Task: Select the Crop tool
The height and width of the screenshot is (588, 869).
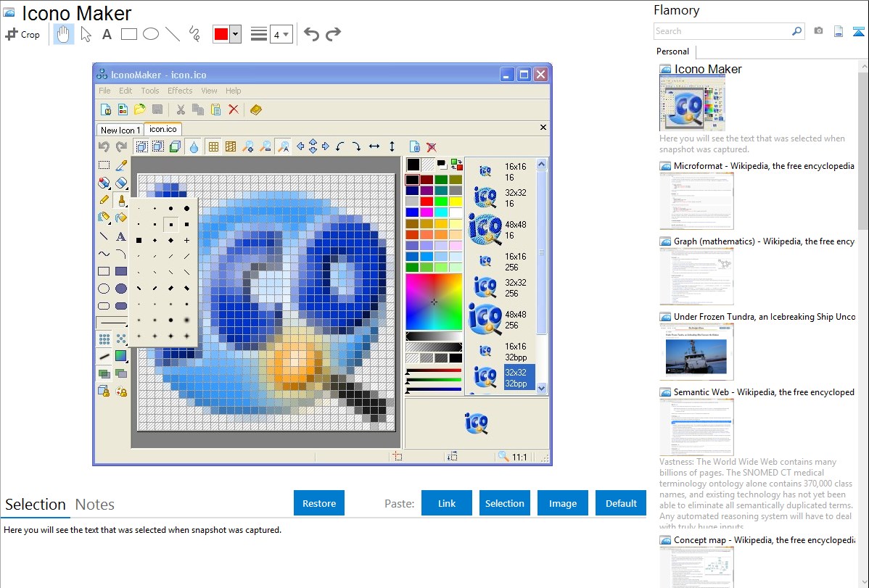Action: point(22,34)
